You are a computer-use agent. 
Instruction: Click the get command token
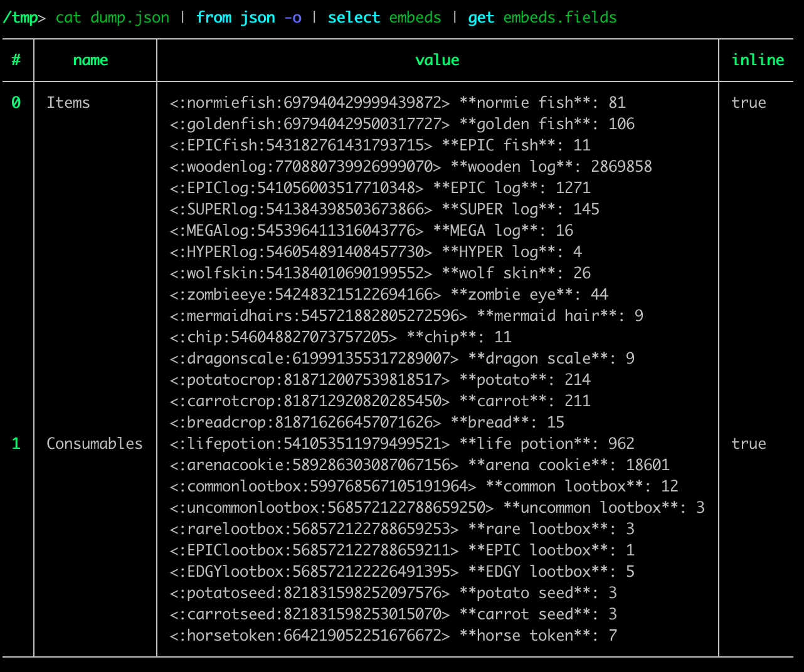point(481,18)
